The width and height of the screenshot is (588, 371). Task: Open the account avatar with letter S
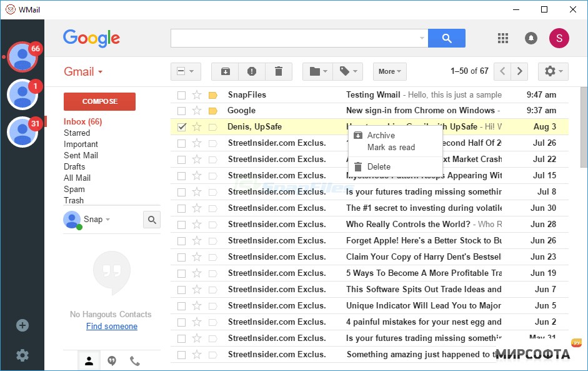click(x=559, y=38)
